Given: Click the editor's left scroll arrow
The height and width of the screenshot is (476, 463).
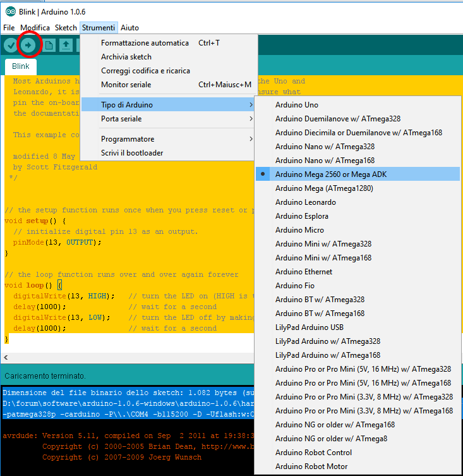Looking at the screenshot, I should click(x=6, y=357).
